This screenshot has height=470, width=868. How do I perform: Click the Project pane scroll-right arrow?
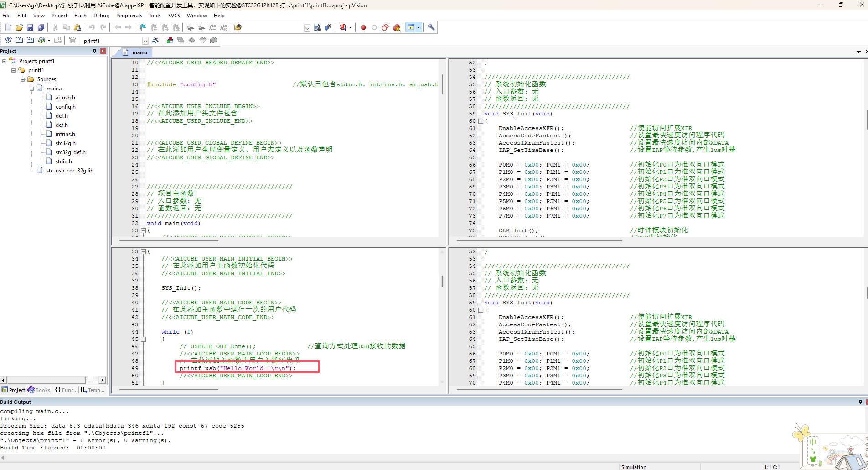pos(103,380)
